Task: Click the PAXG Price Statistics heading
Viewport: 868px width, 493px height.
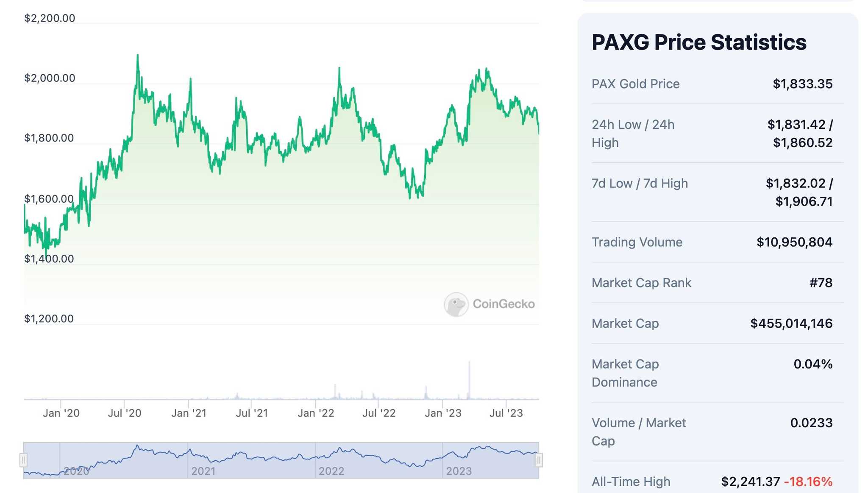Action: (699, 42)
